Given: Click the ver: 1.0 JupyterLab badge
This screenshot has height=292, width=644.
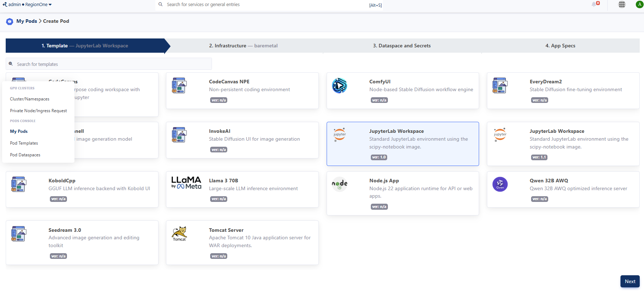Looking at the screenshot, I should [379, 157].
